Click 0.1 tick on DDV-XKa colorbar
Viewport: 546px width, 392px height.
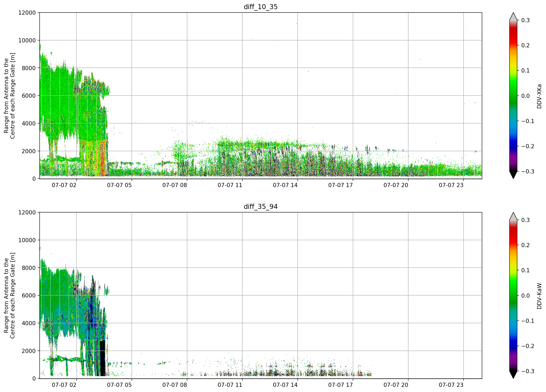[525, 71]
